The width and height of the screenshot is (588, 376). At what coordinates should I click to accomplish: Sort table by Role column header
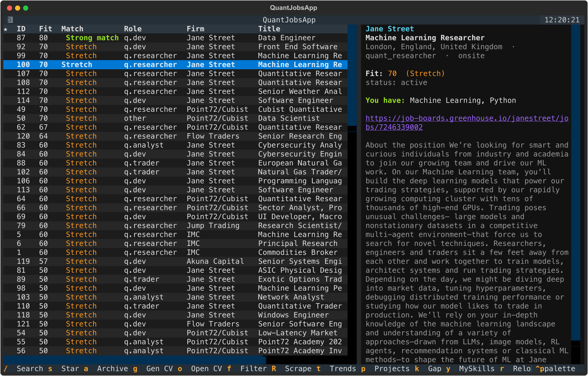click(x=133, y=29)
